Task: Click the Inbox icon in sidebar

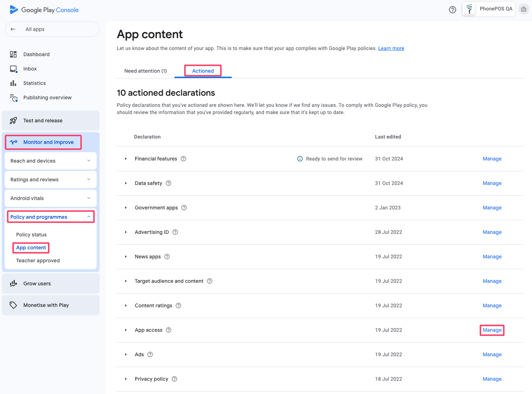Action: [x=14, y=69]
